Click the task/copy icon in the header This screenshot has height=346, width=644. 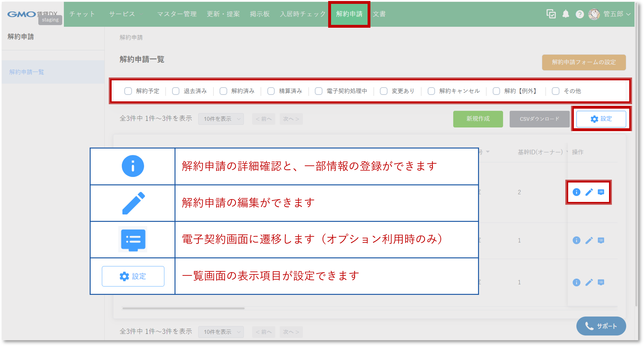(551, 14)
